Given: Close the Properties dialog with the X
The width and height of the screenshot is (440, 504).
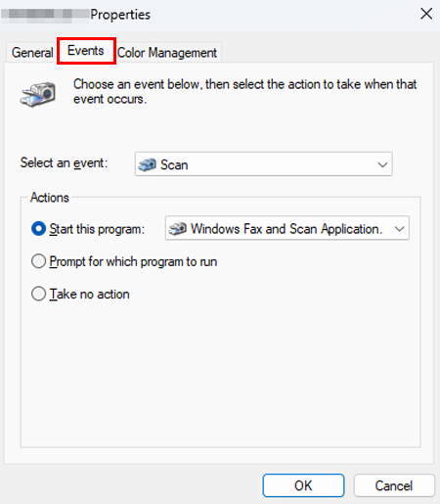Looking at the screenshot, I should [426, 14].
